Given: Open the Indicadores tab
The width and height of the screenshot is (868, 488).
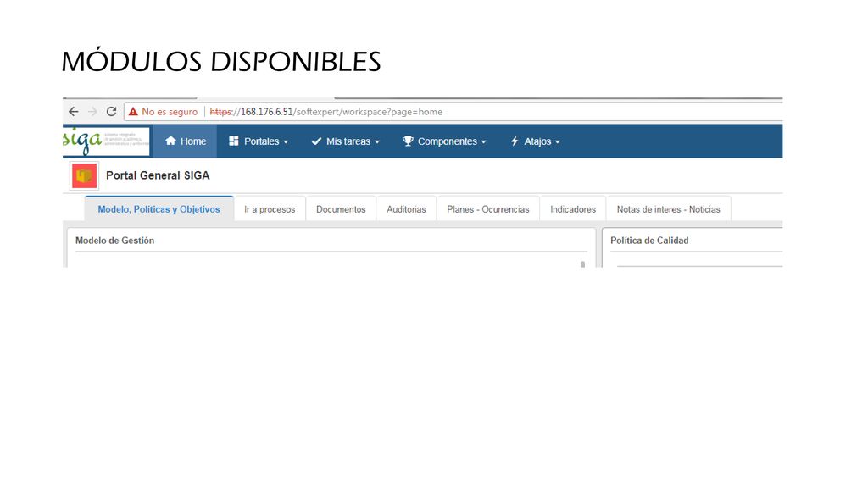Looking at the screenshot, I should tap(573, 209).
